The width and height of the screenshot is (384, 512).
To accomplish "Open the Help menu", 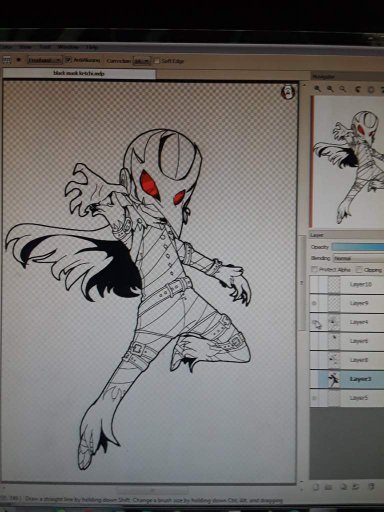I will click(x=92, y=47).
